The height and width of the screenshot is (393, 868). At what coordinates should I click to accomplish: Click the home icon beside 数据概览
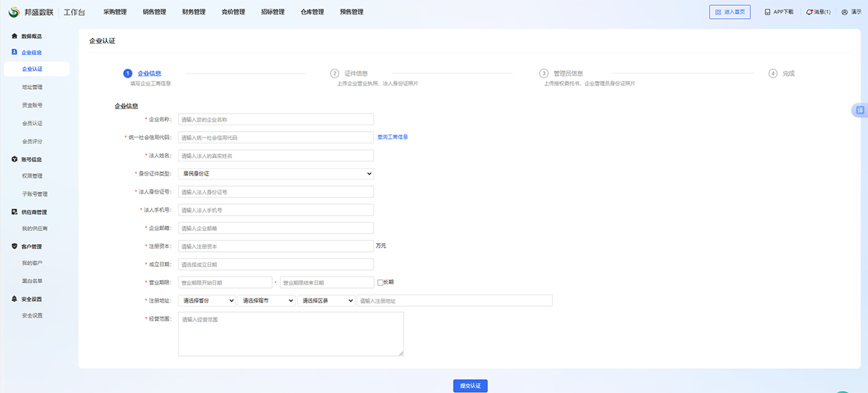(x=14, y=35)
